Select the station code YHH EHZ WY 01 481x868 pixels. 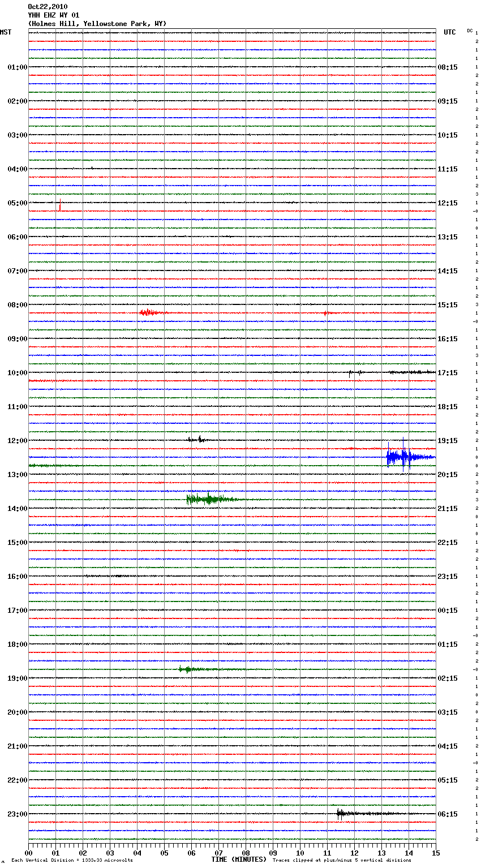point(54,15)
